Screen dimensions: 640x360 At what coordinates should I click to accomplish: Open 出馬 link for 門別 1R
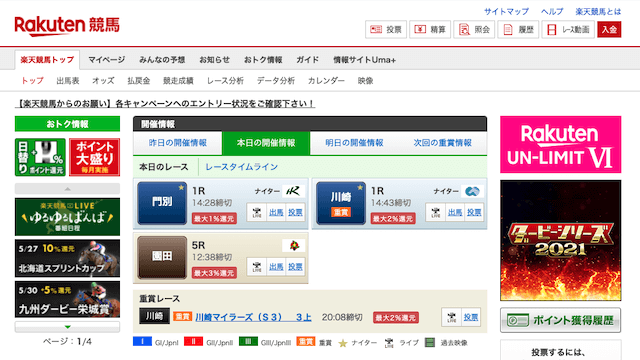pyautogui.click(x=276, y=213)
